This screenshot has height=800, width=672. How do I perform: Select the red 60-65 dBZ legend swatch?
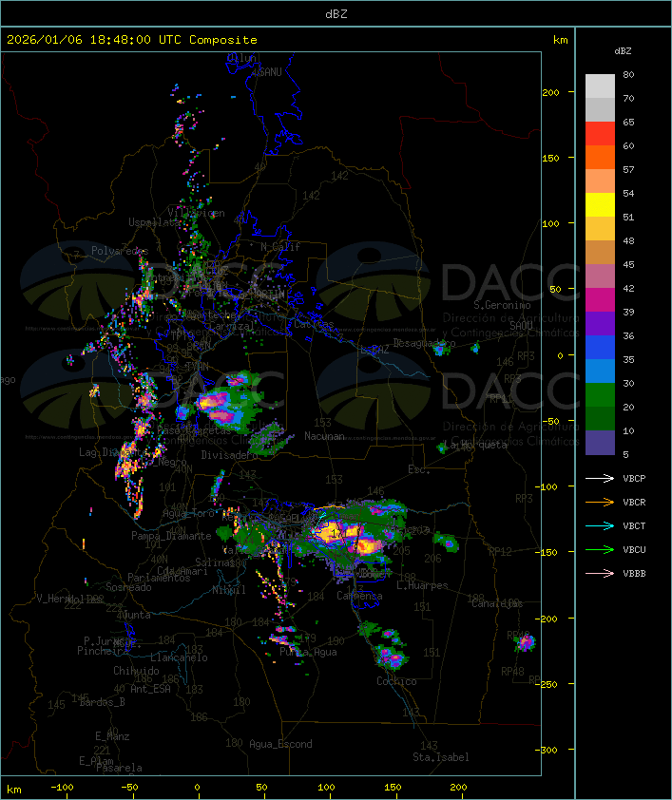[x=600, y=134]
